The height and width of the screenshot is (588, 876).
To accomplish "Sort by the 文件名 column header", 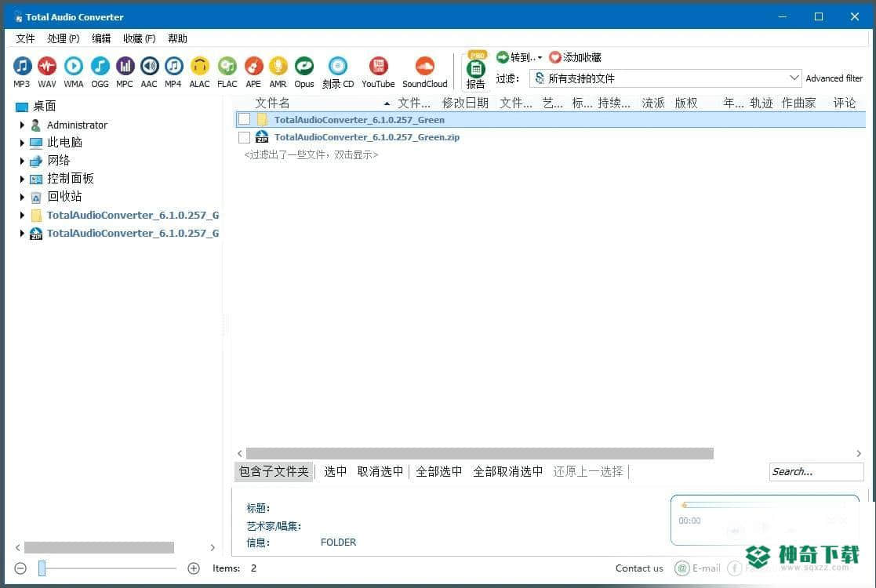I will (272, 103).
